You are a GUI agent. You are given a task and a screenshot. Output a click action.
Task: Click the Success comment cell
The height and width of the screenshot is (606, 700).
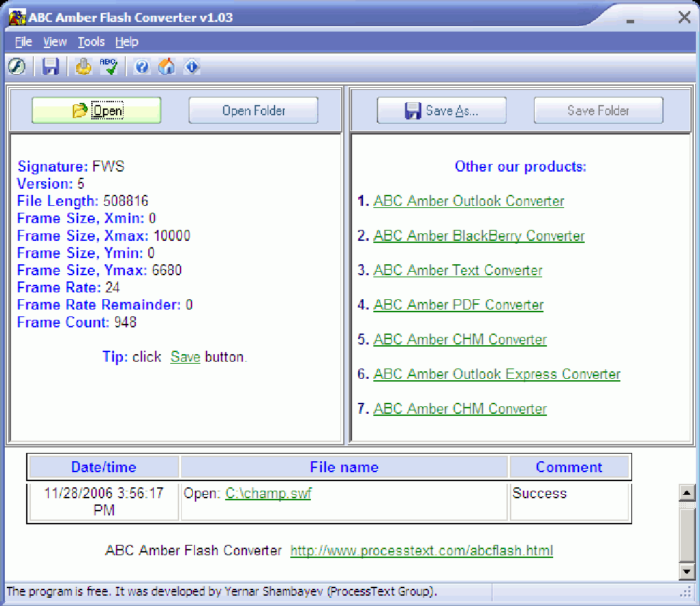coord(569,502)
